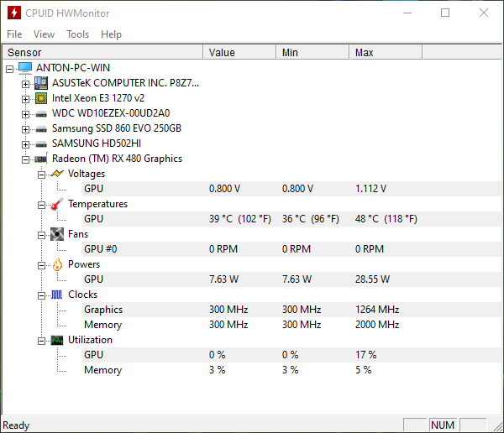Click the 17 % max GPU utilization
This screenshot has height=433, width=504.
pyautogui.click(x=365, y=355)
